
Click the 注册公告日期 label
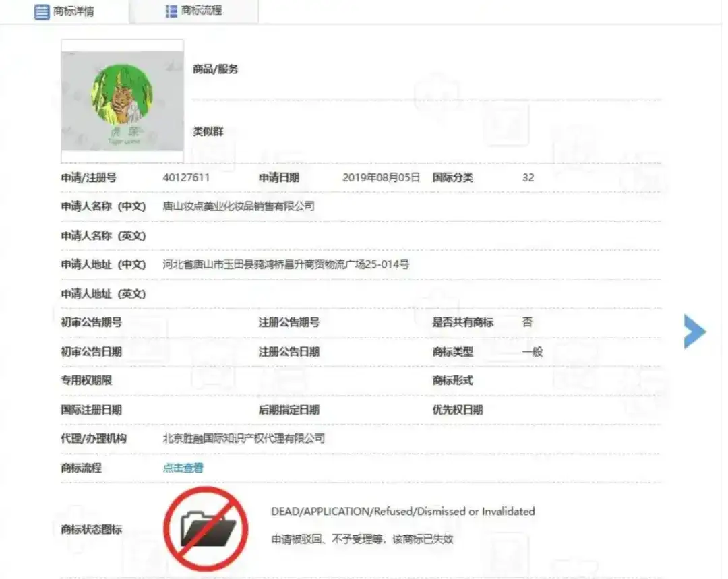[x=289, y=351]
